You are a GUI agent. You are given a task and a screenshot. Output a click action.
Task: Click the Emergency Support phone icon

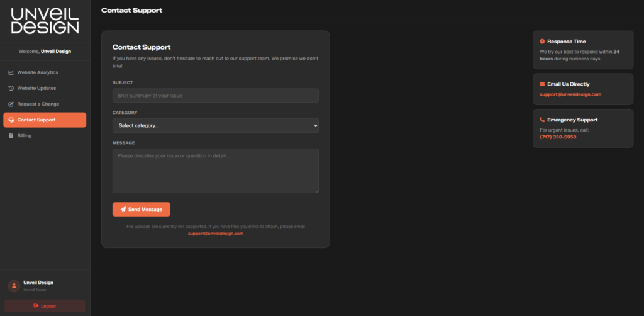(542, 120)
